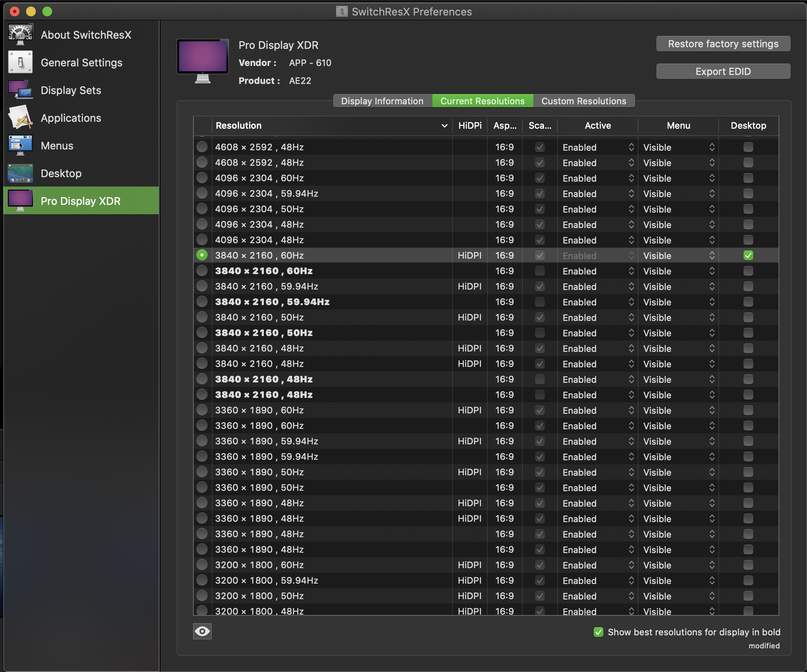Image resolution: width=807 pixels, height=672 pixels.
Task: Open the About SwitchResX gear icon
Action: tap(20, 35)
